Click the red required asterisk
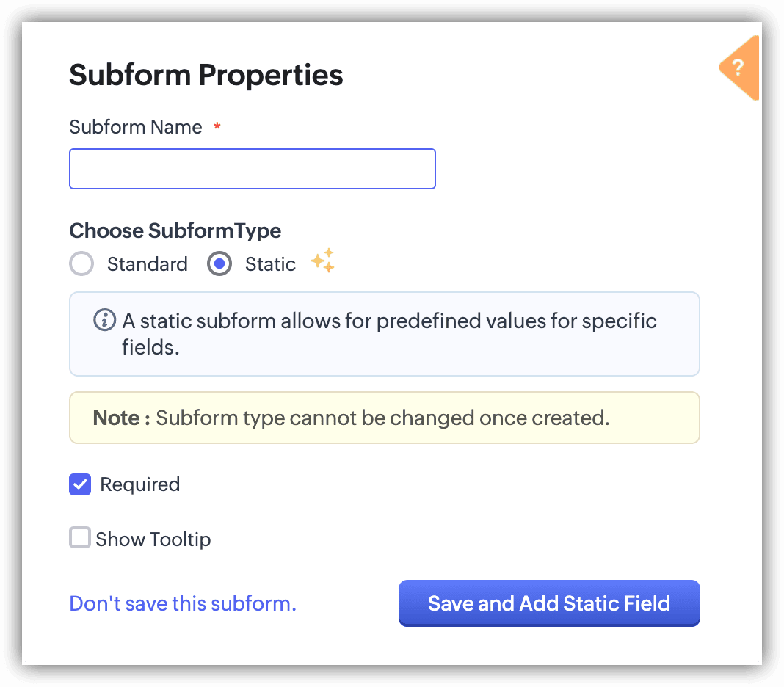Image resolution: width=784 pixels, height=687 pixels. 217,127
